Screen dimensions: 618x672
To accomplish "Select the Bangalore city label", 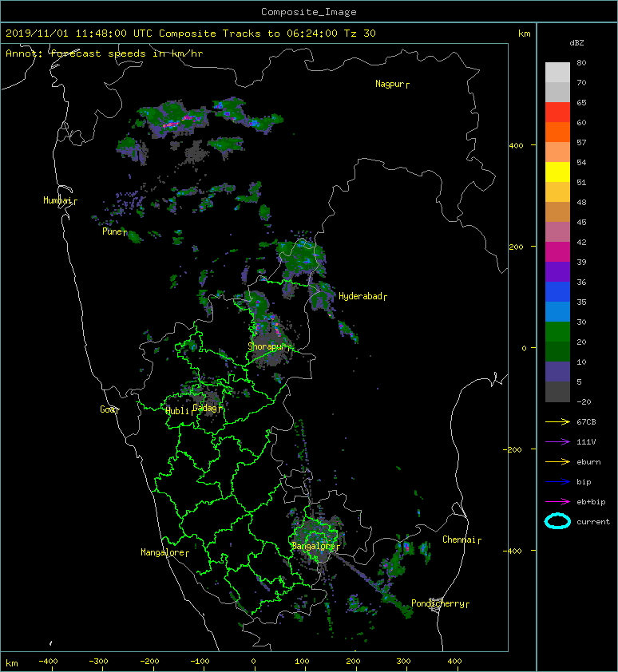I will click(315, 546).
